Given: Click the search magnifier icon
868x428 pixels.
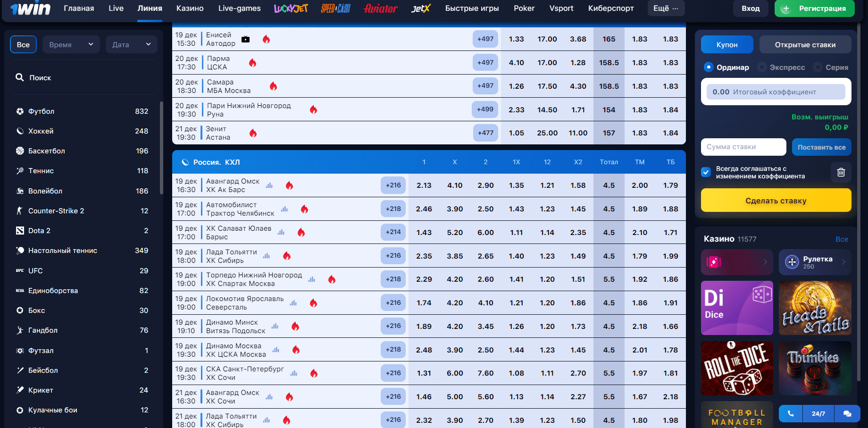Looking at the screenshot, I should [x=19, y=77].
